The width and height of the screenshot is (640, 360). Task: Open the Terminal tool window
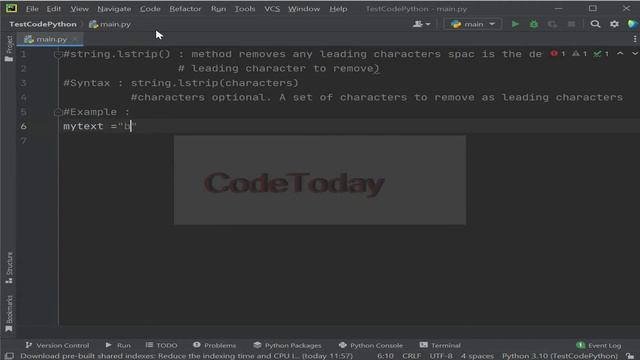(x=440, y=345)
